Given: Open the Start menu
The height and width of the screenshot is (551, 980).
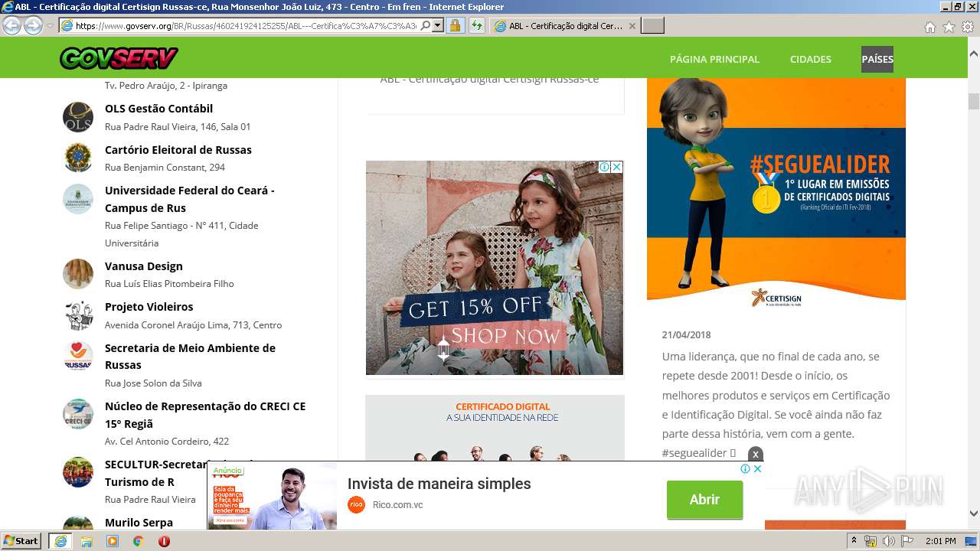Looking at the screenshot, I should (21, 541).
